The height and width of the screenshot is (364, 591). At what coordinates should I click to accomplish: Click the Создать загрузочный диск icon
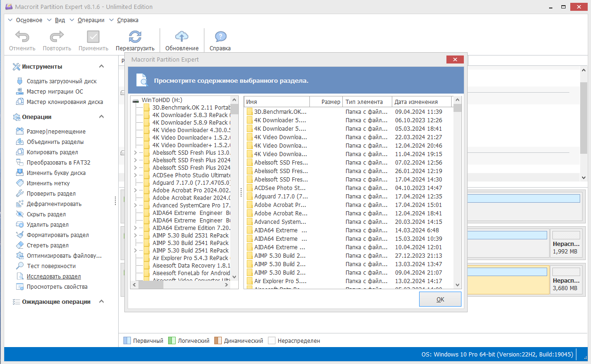coord(20,81)
